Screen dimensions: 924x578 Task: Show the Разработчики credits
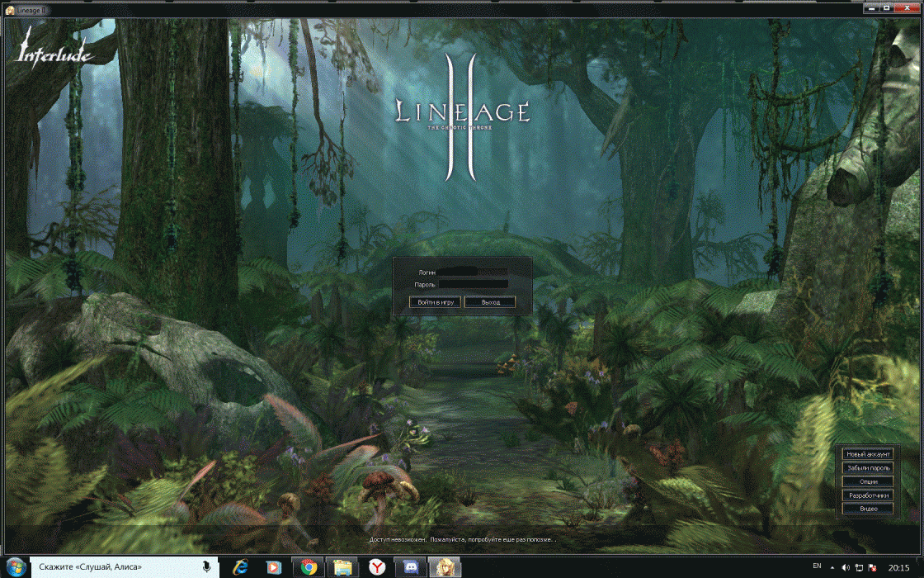(x=868, y=495)
